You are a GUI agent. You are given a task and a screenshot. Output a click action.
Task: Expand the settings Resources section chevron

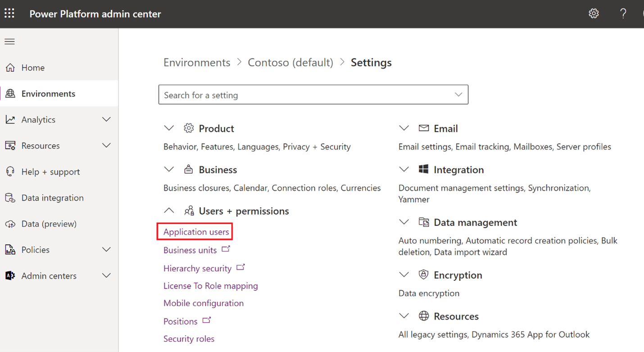click(404, 316)
